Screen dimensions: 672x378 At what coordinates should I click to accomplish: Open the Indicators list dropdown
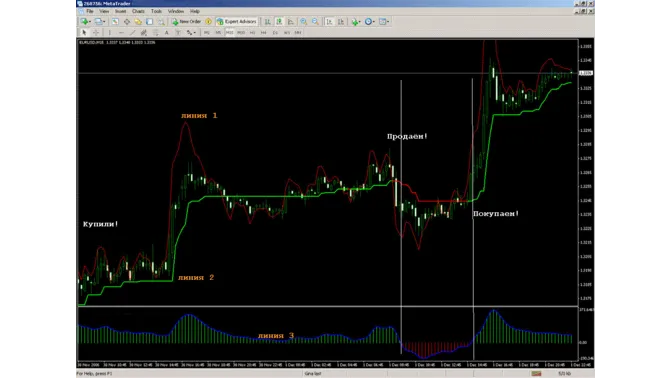[x=356, y=21]
